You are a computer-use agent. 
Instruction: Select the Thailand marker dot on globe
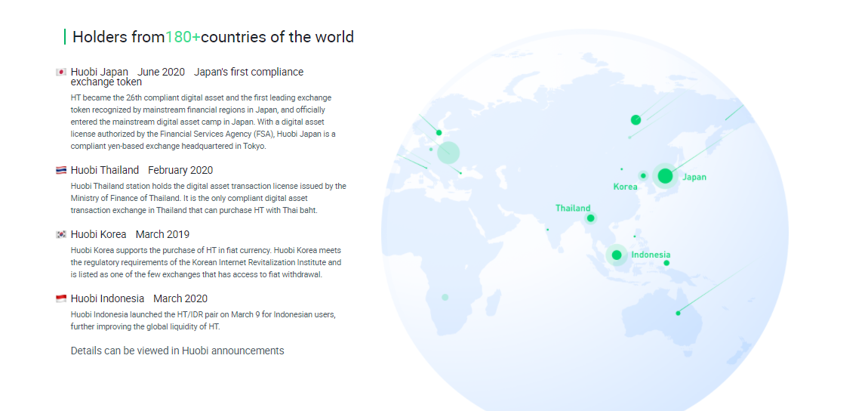[591, 218]
